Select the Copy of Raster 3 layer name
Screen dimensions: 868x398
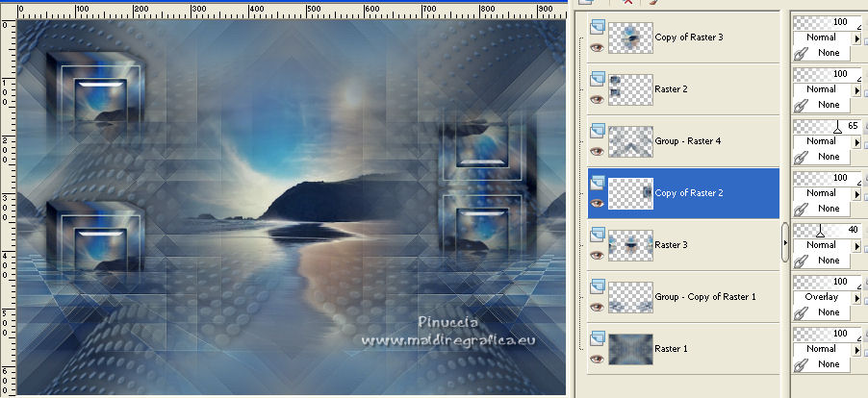tap(689, 37)
